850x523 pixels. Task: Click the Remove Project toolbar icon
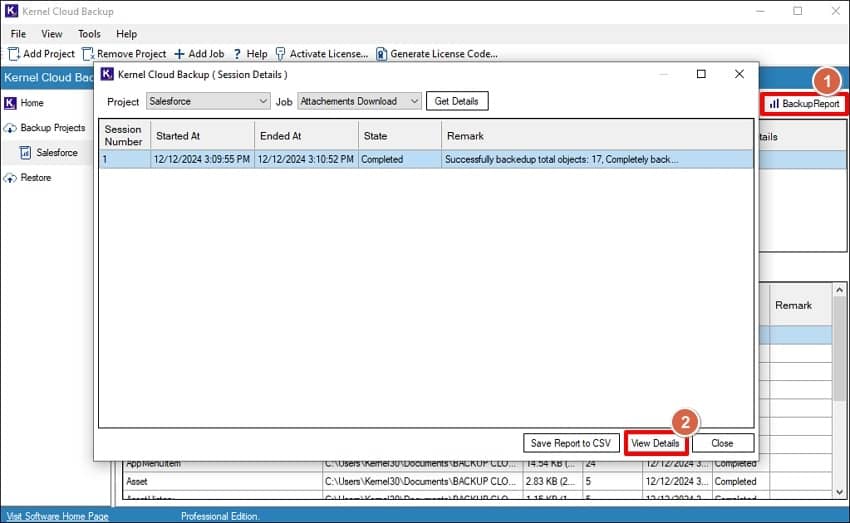88,54
